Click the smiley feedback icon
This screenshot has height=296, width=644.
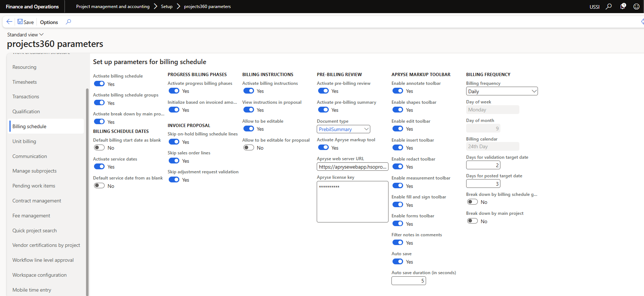pos(636,7)
